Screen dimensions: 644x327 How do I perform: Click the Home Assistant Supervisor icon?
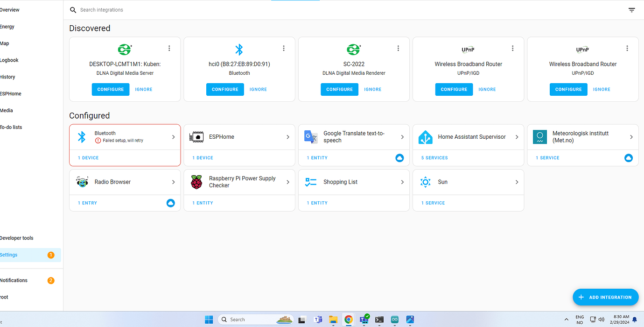click(425, 136)
